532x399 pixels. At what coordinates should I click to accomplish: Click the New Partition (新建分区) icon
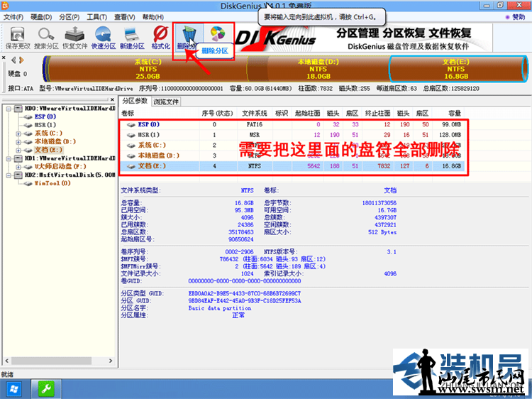pos(132,38)
